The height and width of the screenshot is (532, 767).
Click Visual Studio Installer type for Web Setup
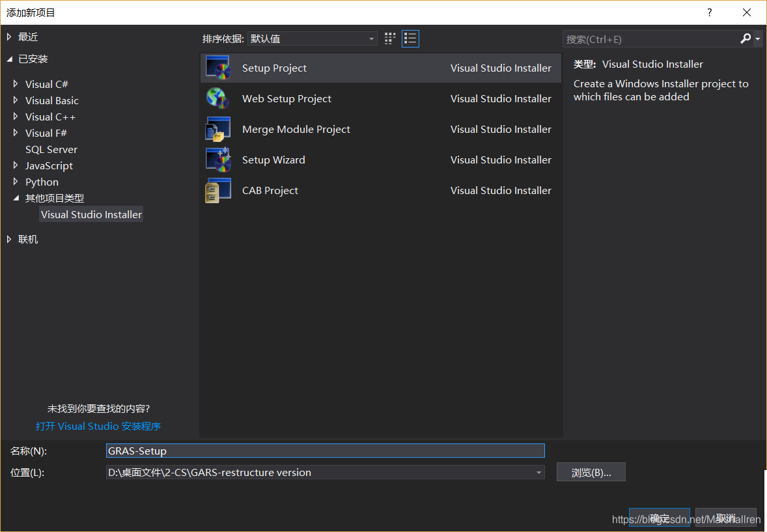point(501,99)
